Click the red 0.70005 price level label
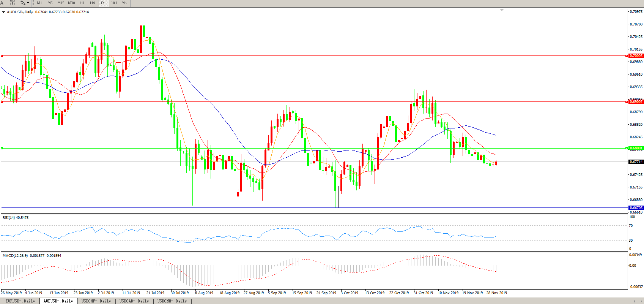 pos(636,56)
